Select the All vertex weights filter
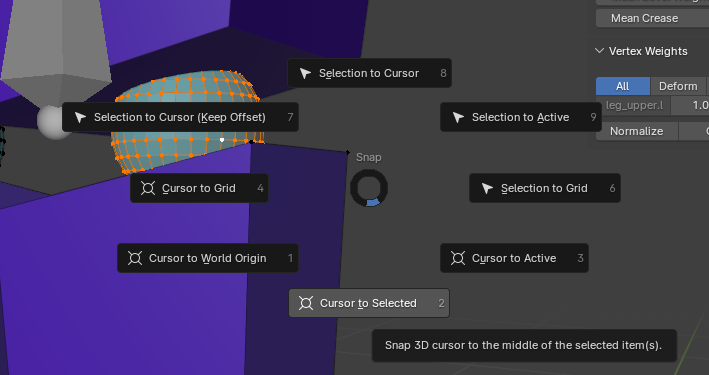This screenshot has height=375, width=709. click(x=623, y=86)
